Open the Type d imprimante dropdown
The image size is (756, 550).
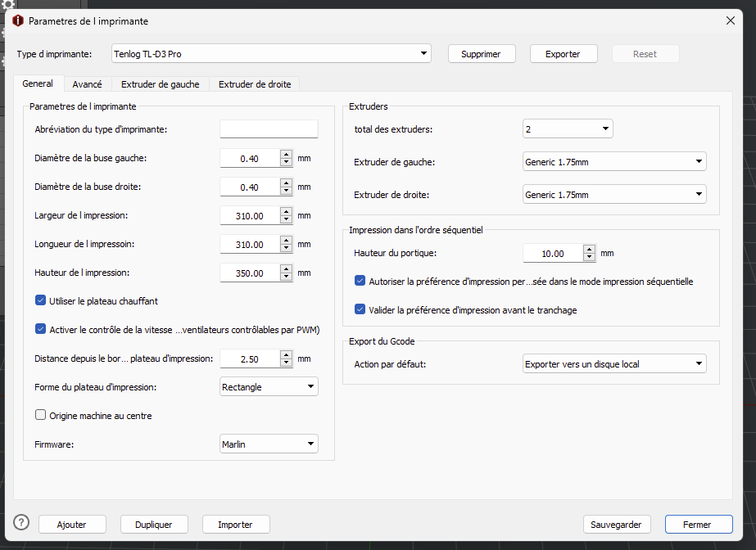[271, 53]
